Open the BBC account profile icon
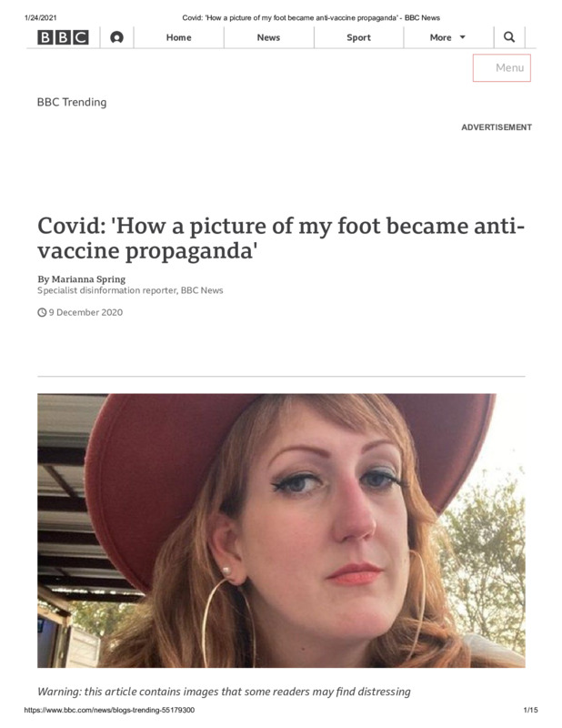 (116, 37)
